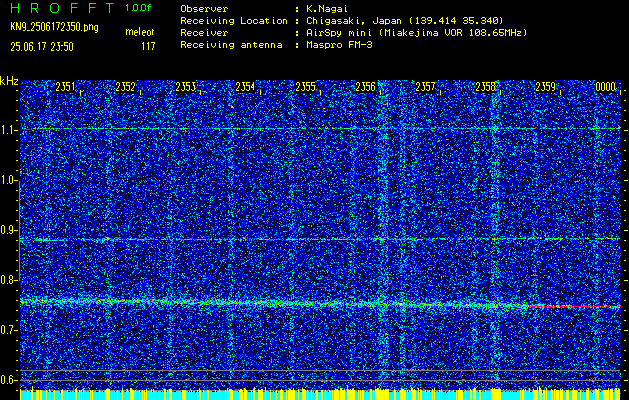Click the 0000 time marker

pyautogui.click(x=605, y=87)
